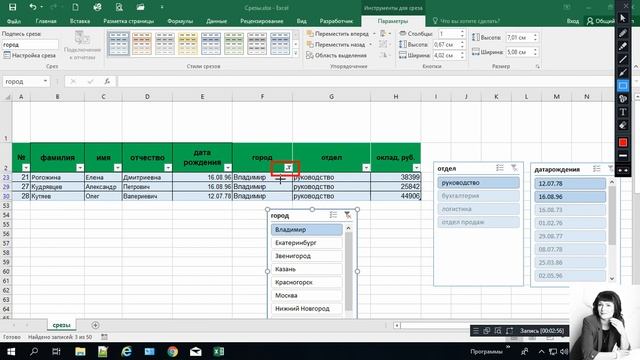This screenshot has width=640, height=360.
Task: Switch to the 'Разработчик' tab
Action: [336, 21]
